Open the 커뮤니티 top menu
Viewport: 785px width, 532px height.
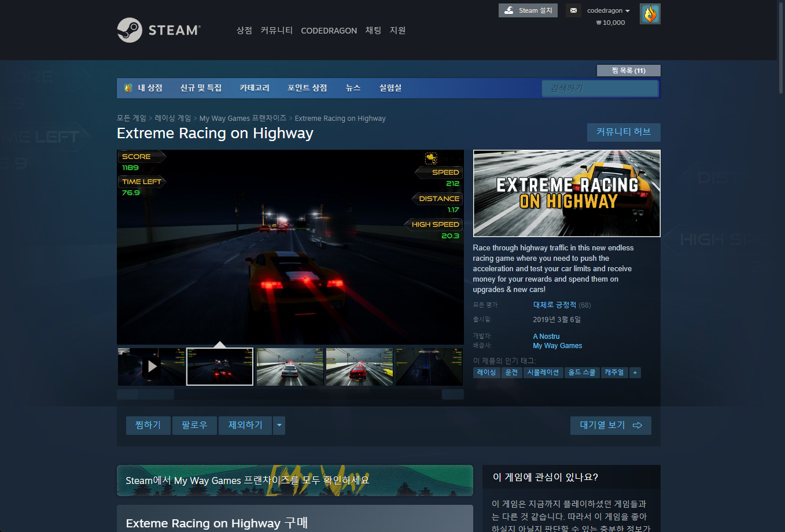pyautogui.click(x=277, y=30)
